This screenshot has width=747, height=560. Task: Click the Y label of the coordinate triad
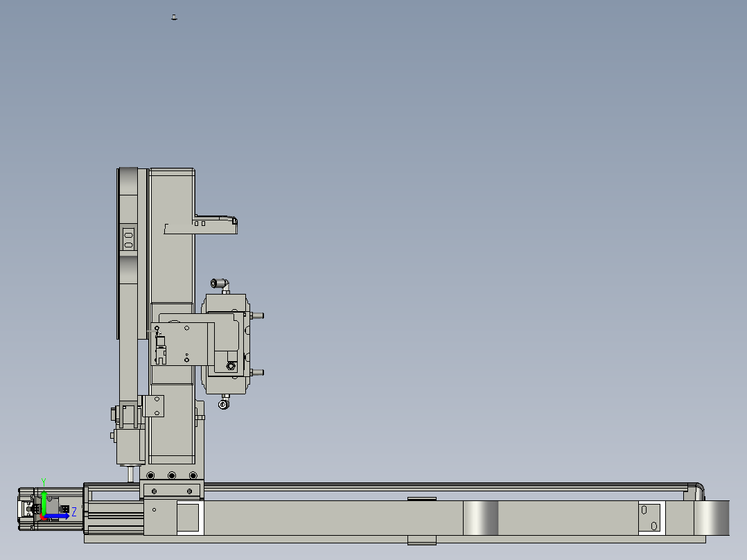44,482
